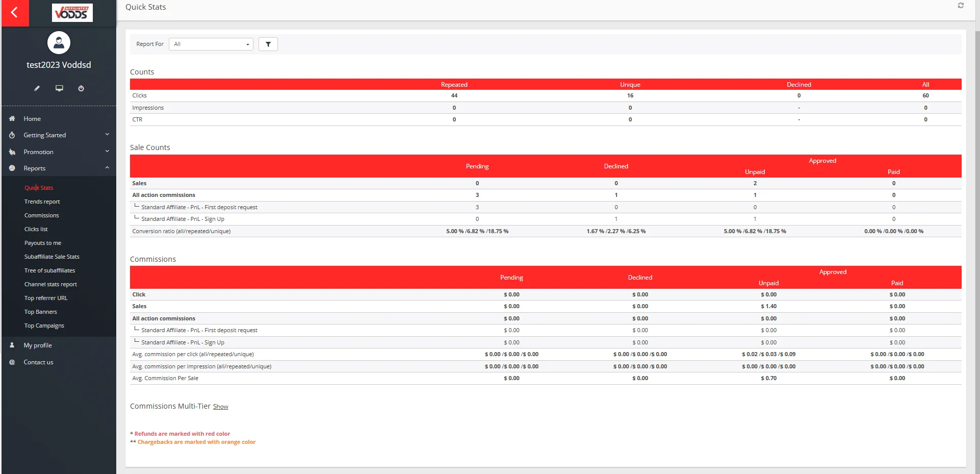Open the Report For dropdown
The image size is (980, 474).
click(211, 44)
